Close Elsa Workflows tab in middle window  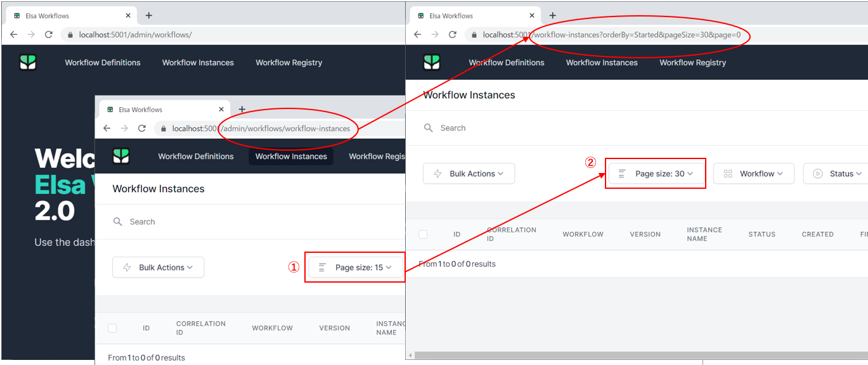(221, 110)
